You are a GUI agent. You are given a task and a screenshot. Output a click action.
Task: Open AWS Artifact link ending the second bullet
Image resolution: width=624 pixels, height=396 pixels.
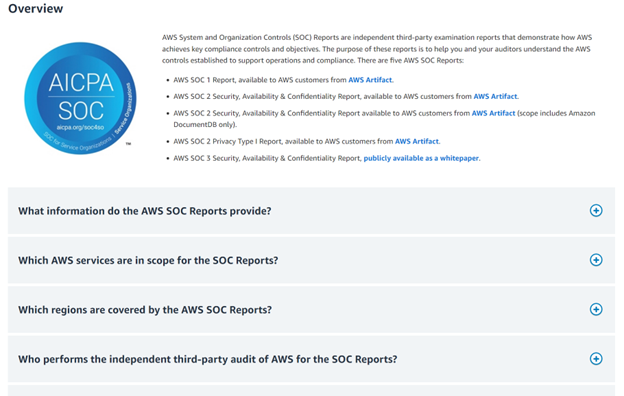pyautogui.click(x=495, y=96)
